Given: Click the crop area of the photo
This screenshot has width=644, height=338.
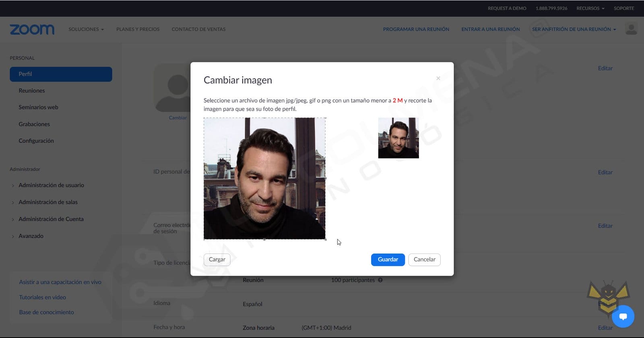Looking at the screenshot, I should pos(264,179).
